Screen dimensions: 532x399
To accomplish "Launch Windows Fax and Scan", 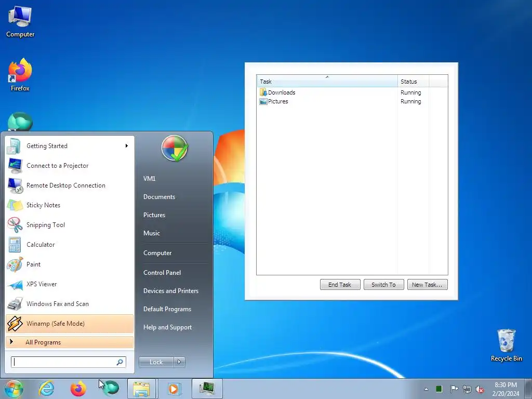I will point(70,303).
